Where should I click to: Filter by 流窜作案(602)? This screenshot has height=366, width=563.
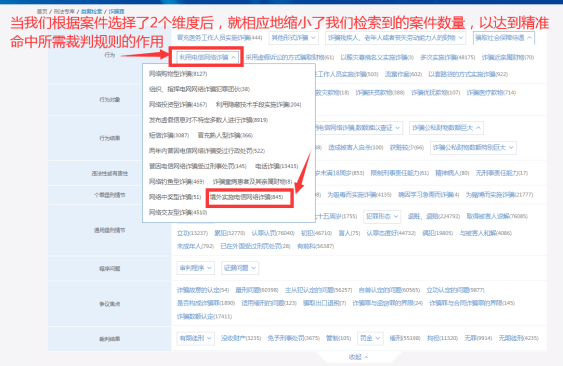[403, 74]
